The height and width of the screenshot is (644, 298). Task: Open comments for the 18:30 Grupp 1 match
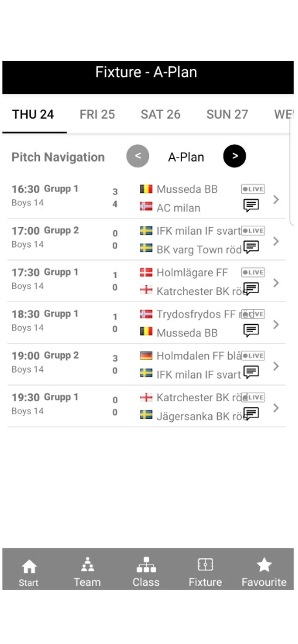click(x=251, y=330)
